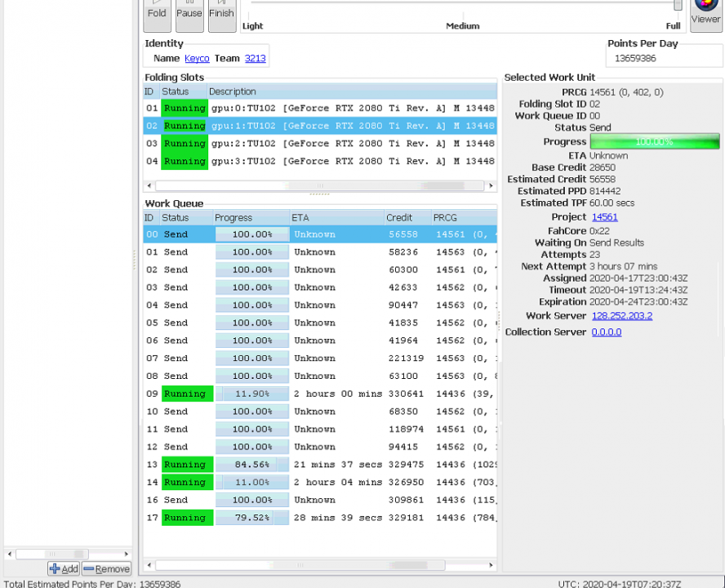Image resolution: width=725 pixels, height=588 pixels.
Task: Click the Work Queue horizontal scrollbar thumb
Action: (300, 565)
